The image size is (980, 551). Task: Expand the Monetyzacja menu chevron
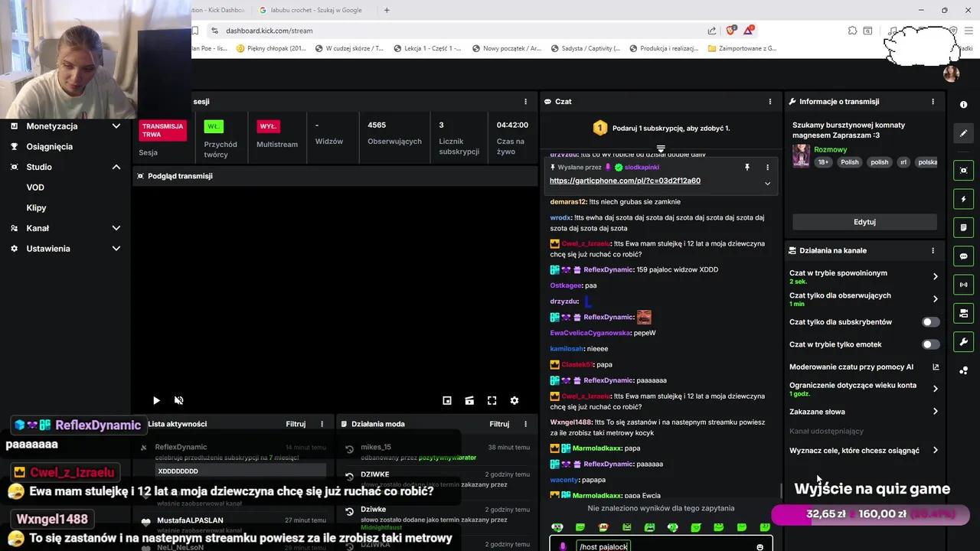coord(116,126)
